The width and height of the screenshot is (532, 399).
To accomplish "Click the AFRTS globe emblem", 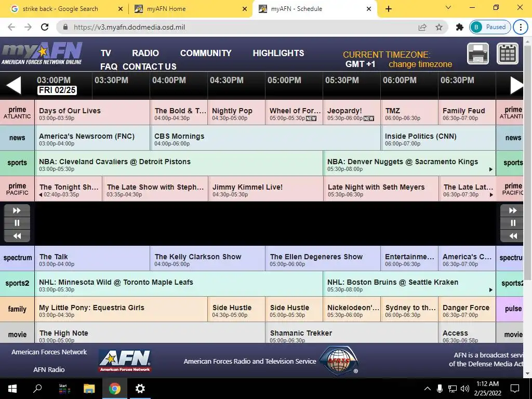I will [x=339, y=361].
